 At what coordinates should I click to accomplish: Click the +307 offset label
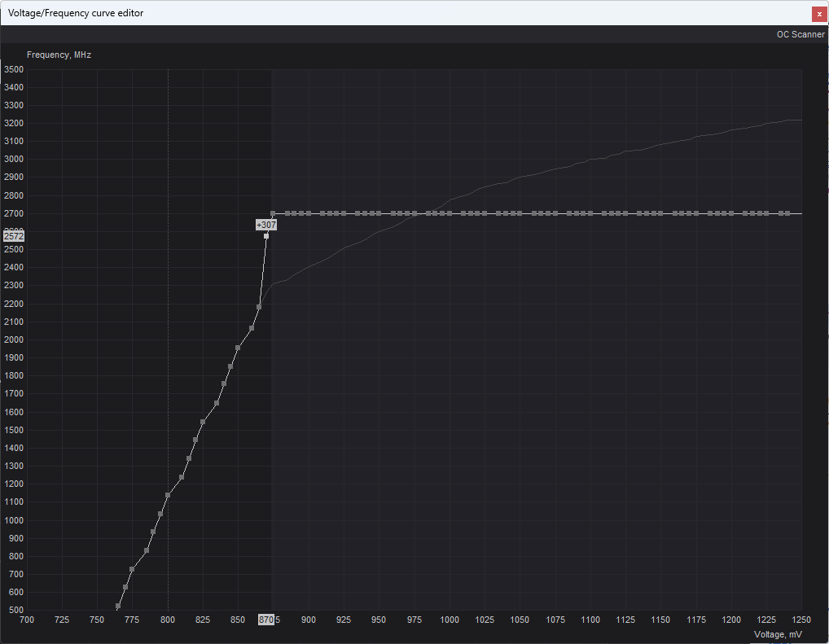coord(266,225)
